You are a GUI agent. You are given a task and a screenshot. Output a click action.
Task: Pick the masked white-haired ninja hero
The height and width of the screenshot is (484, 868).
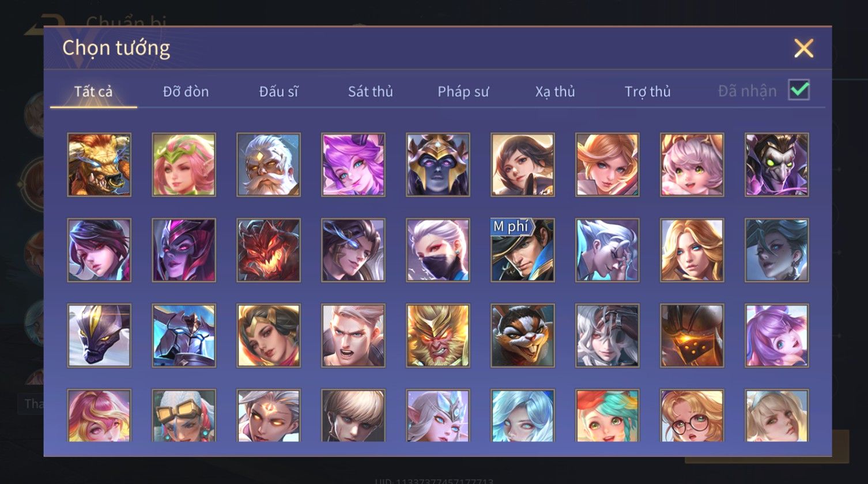point(438,250)
